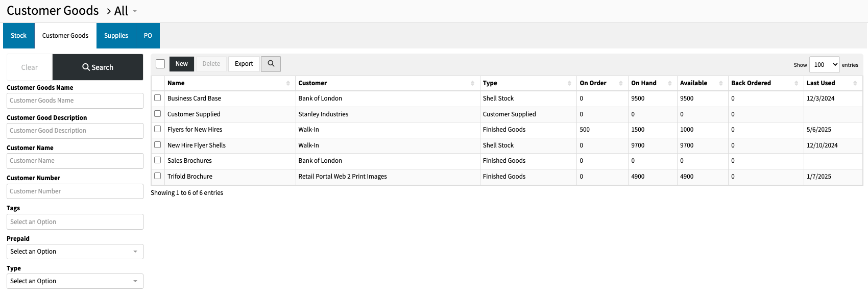This screenshot has width=868, height=297.
Task: Click the 1500 on hand value
Action: (x=638, y=130)
